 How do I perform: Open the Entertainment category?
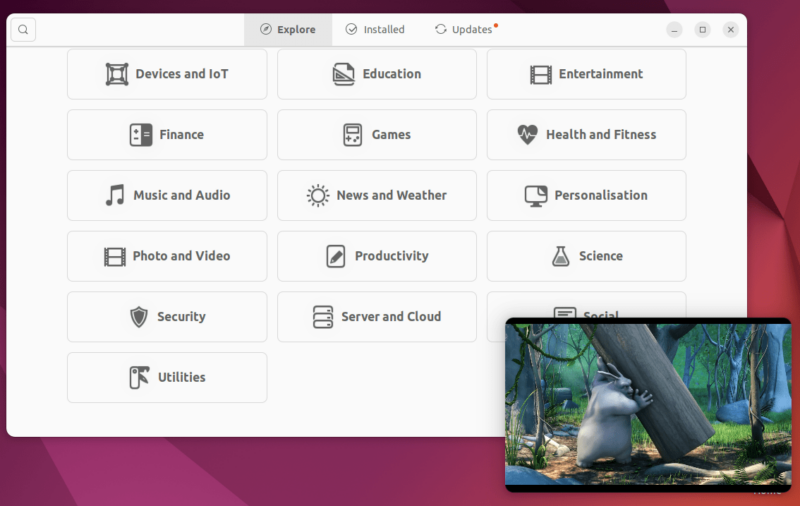[586, 74]
